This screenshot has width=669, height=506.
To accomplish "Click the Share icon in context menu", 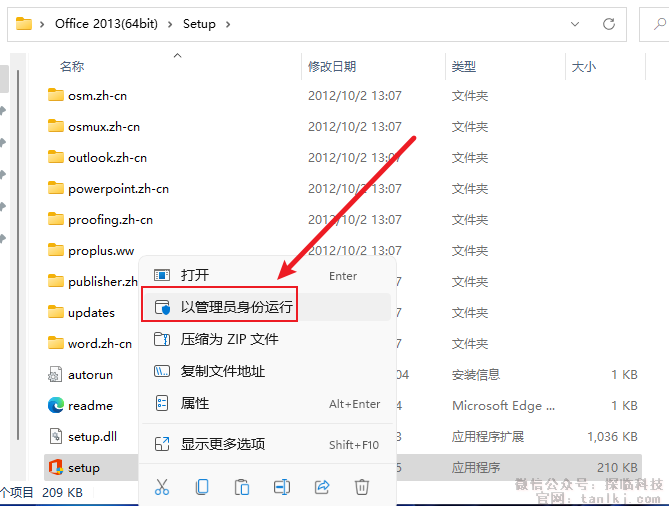I will [322, 487].
